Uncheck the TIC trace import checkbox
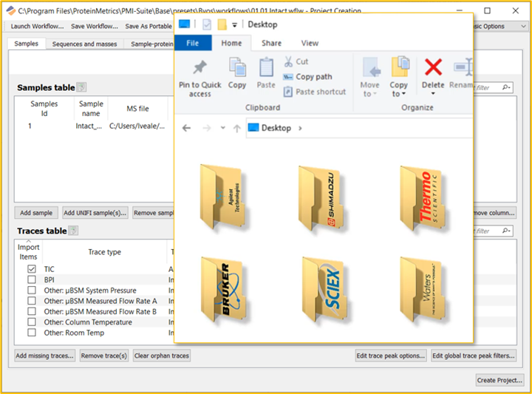The image size is (532, 394). point(32,270)
